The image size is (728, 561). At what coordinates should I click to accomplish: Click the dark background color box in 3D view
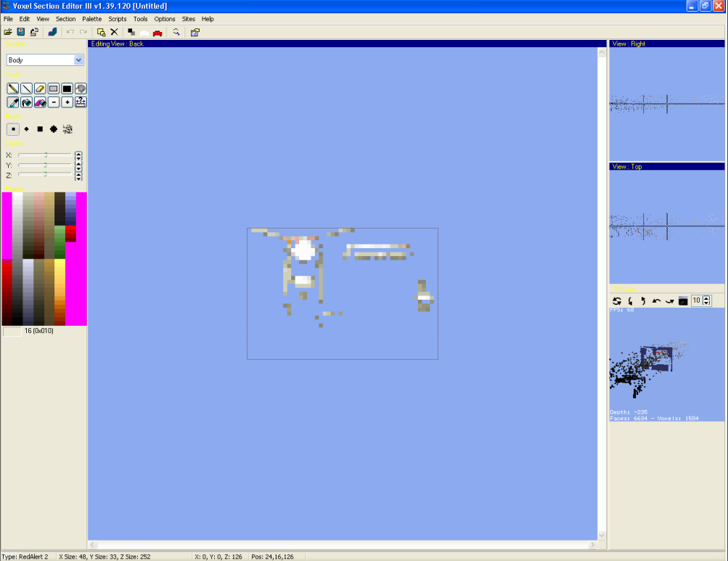coord(683,301)
